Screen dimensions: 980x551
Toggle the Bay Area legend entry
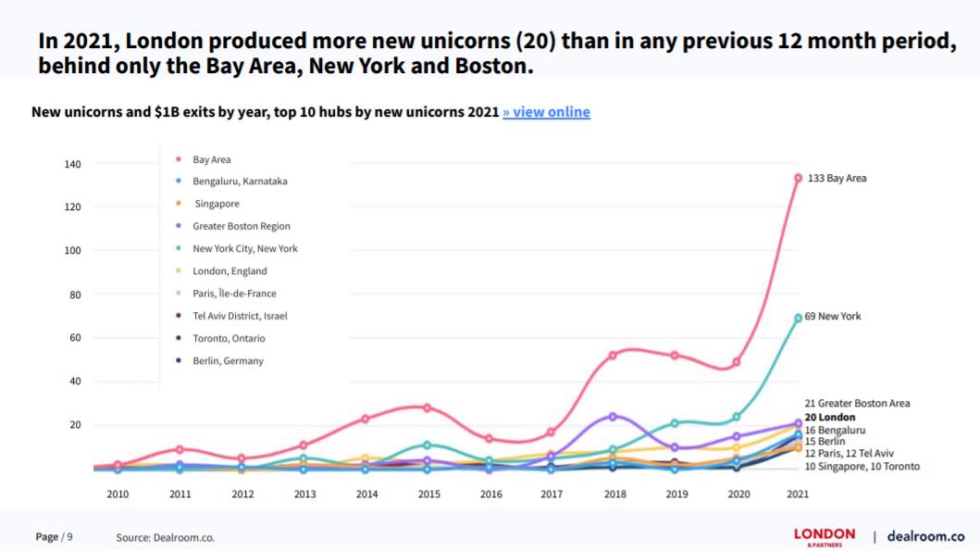(x=211, y=159)
